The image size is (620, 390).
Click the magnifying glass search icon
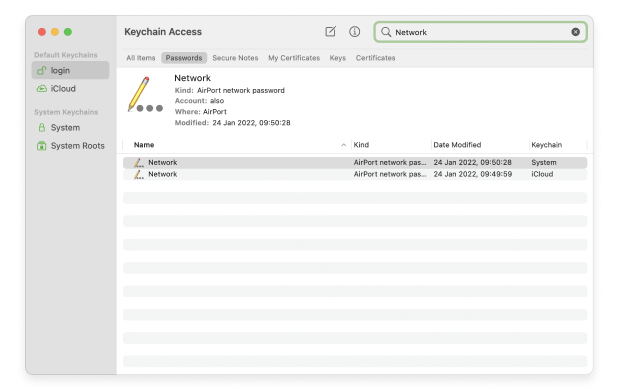click(x=386, y=32)
